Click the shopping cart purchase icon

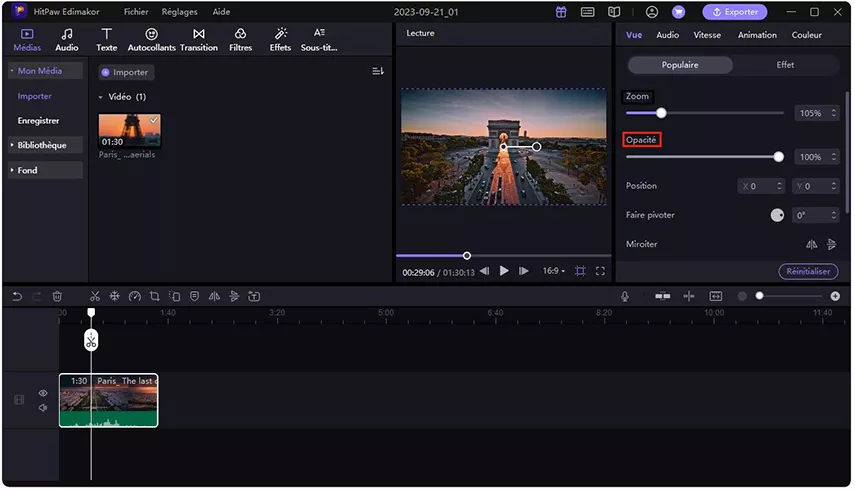[678, 12]
